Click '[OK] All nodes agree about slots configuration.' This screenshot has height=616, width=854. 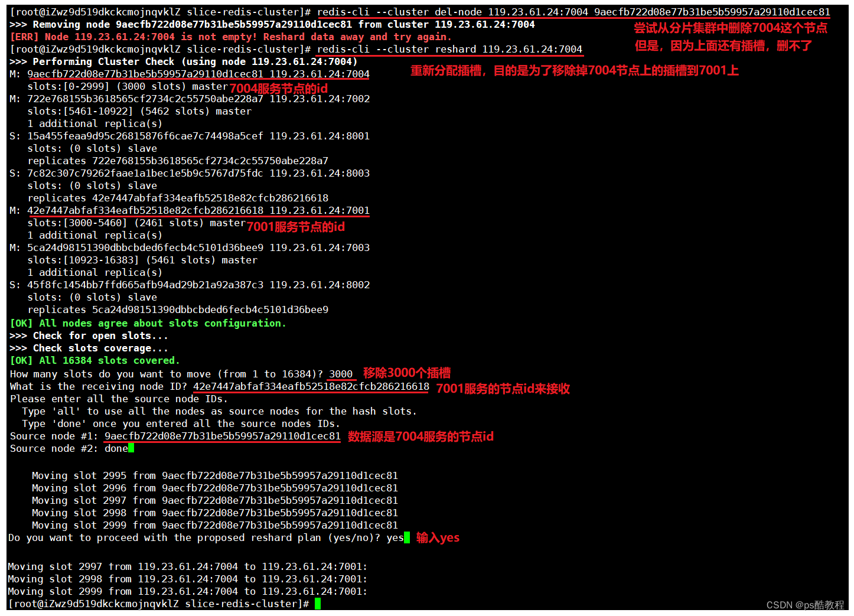(x=148, y=323)
